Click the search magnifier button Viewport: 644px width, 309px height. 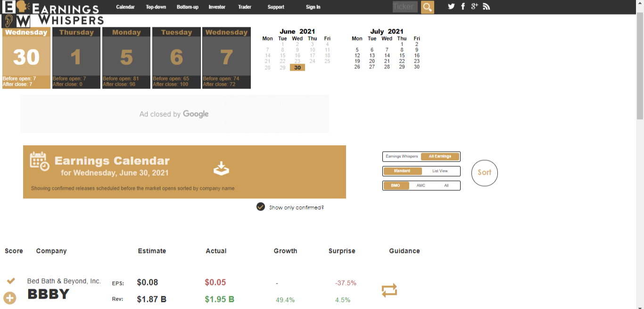427,7
